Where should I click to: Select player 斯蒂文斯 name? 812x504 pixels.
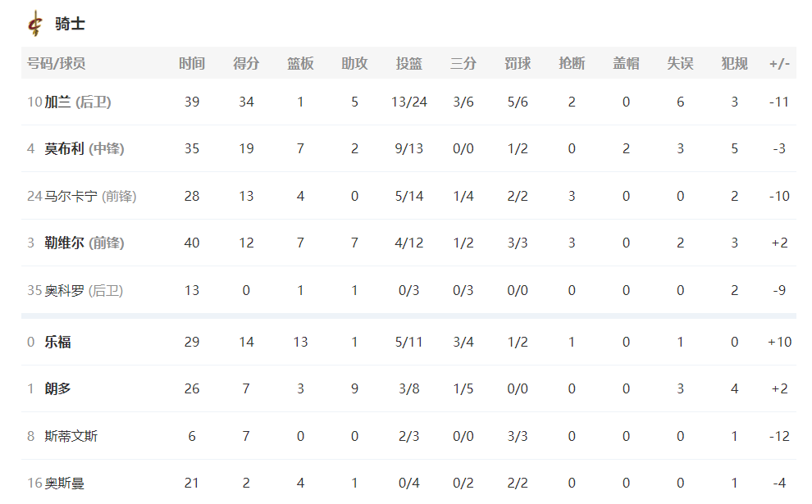(71, 436)
